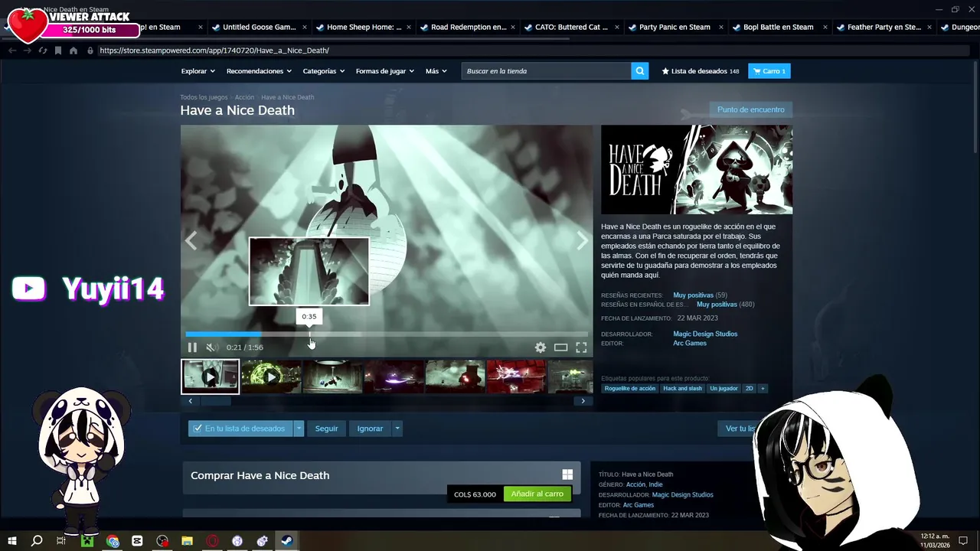This screenshot has width=980, height=551.
Task: Click the Windows platform icon in purchase box
Action: (x=567, y=475)
